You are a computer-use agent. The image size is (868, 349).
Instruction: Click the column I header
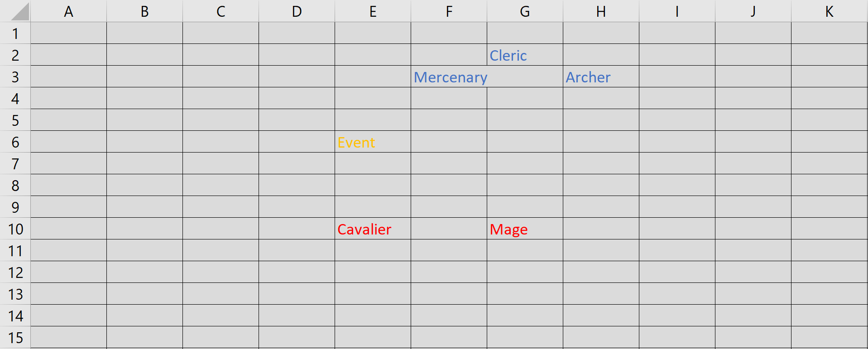(677, 11)
